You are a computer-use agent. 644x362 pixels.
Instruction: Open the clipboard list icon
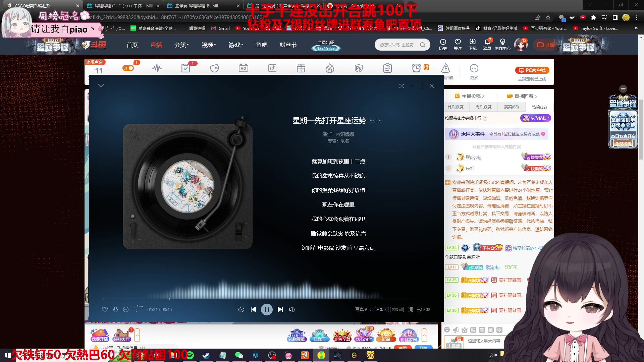coord(387,68)
